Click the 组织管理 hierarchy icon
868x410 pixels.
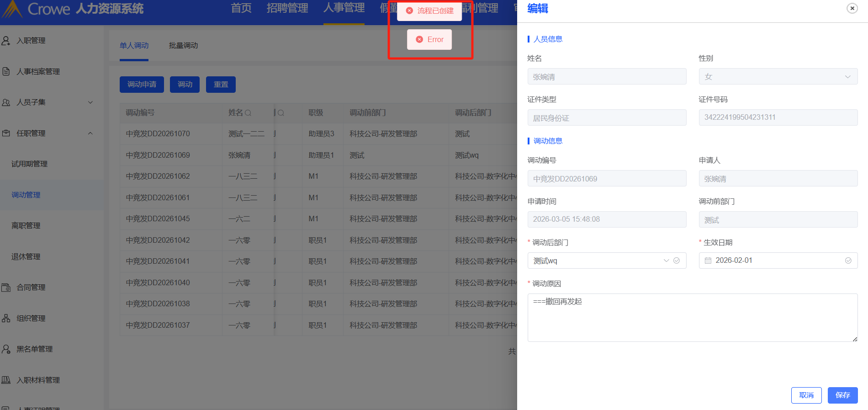(6, 318)
